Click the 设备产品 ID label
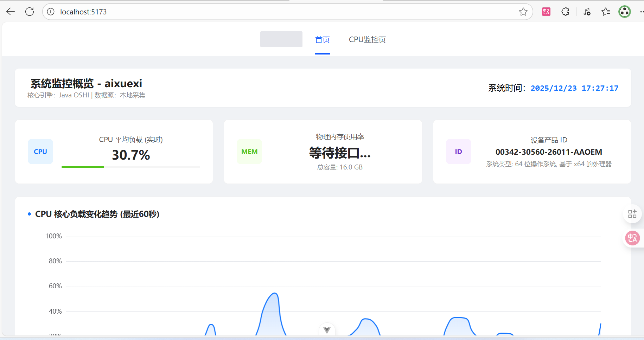The height and width of the screenshot is (340, 644). click(549, 140)
